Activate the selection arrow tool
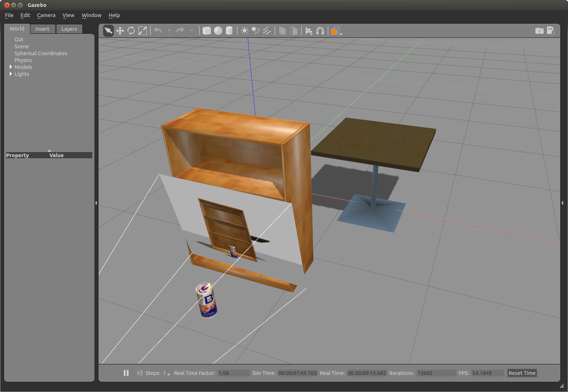The width and height of the screenshot is (568, 392). point(108,31)
